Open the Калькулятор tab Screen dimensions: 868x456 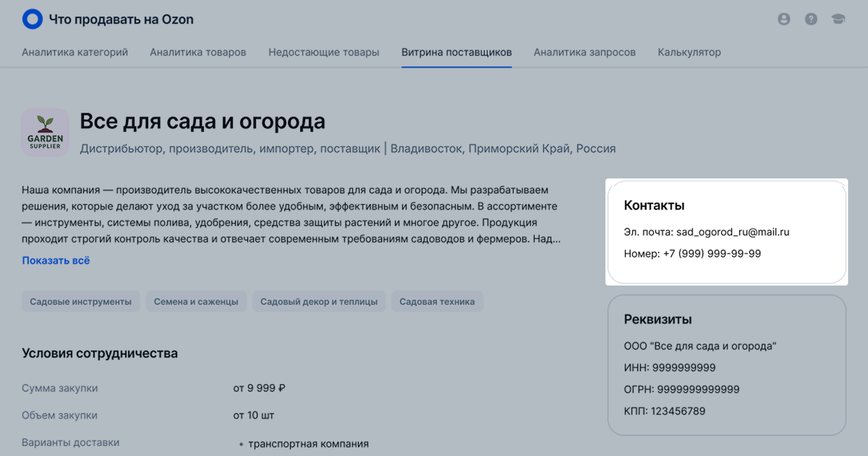(x=689, y=52)
